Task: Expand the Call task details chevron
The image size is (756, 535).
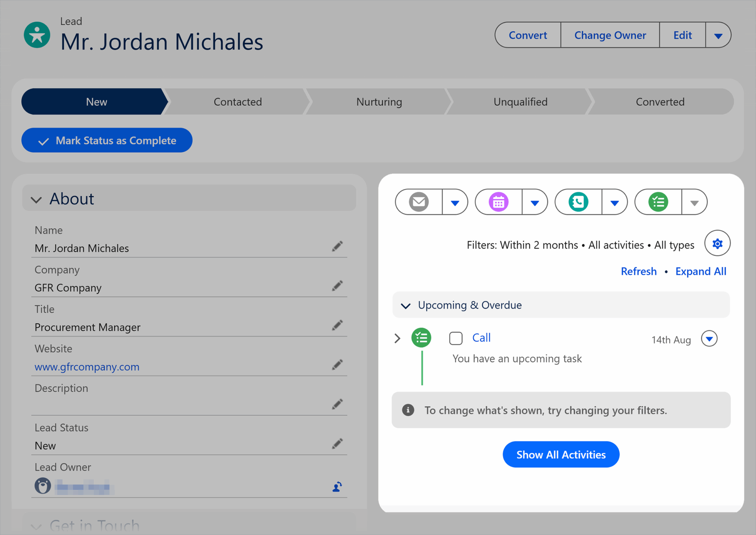Action: pyautogui.click(x=398, y=338)
